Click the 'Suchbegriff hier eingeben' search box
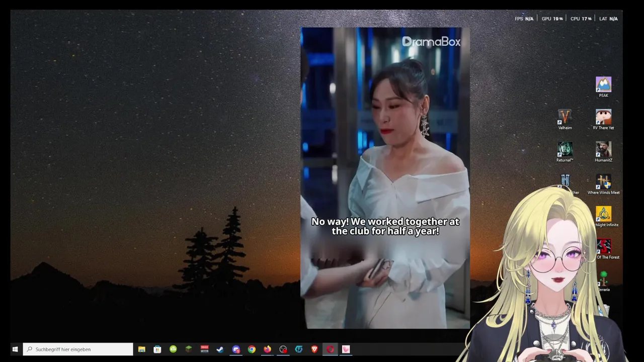The width and height of the screenshot is (644, 362). pyautogui.click(x=78, y=349)
